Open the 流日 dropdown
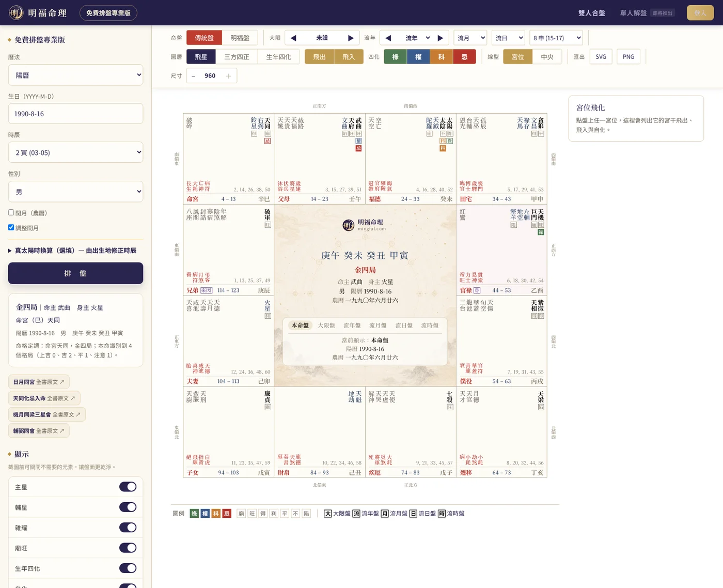 click(508, 38)
